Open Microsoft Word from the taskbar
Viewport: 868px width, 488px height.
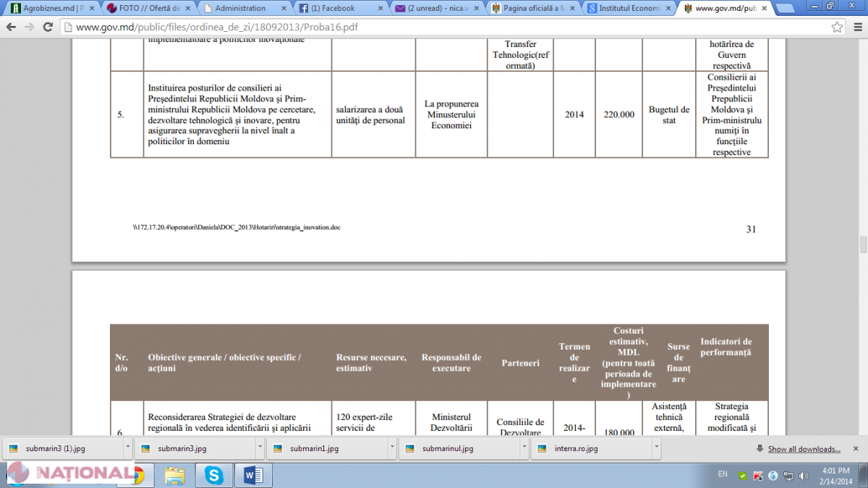(x=253, y=475)
